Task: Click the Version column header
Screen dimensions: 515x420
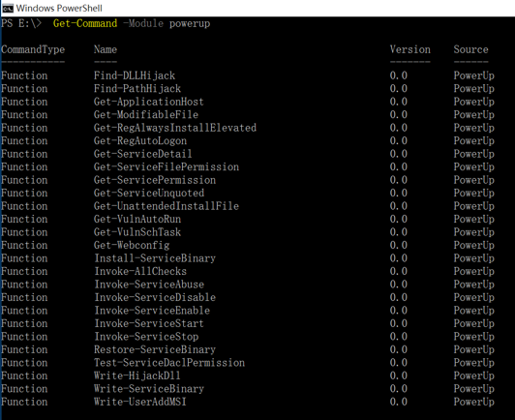Action: (x=409, y=49)
